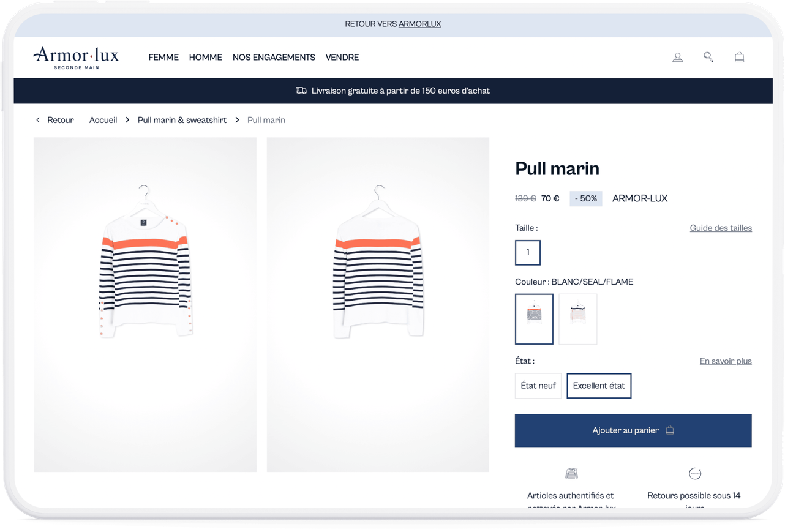This screenshot has width=785, height=532.
Task: Select size 1 option
Action: [x=528, y=252]
